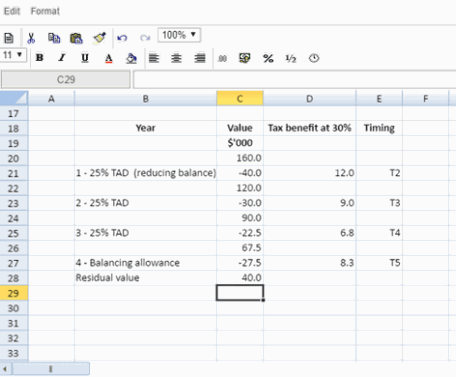This screenshot has width=456, height=377.
Task: Click the Redo arrow icon
Action: [145, 38]
